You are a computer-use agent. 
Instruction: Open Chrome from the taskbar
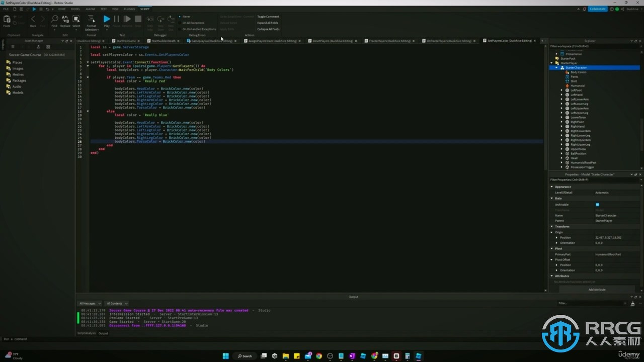pyautogui.click(x=319, y=356)
